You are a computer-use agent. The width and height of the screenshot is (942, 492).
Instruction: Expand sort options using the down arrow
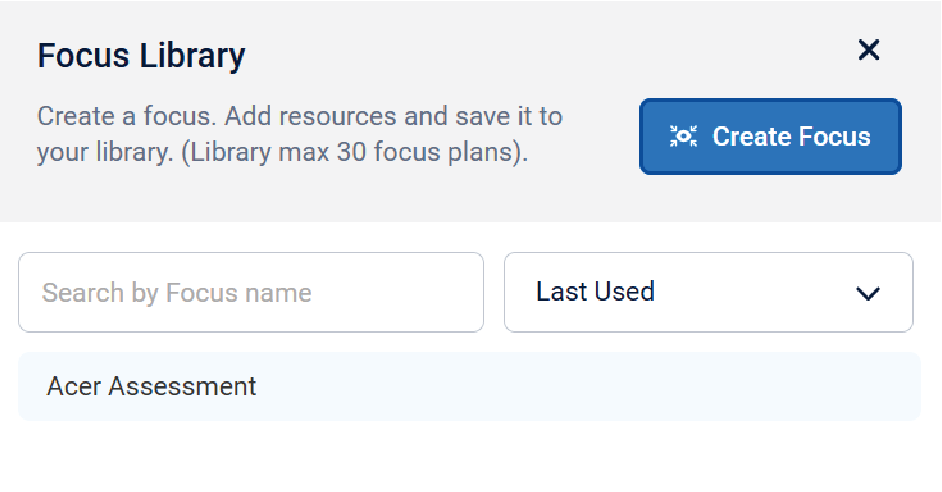click(x=867, y=293)
